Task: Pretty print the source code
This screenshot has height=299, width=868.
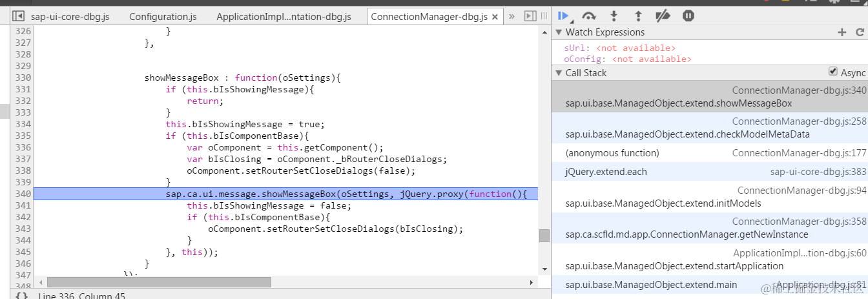Action: (x=21, y=296)
